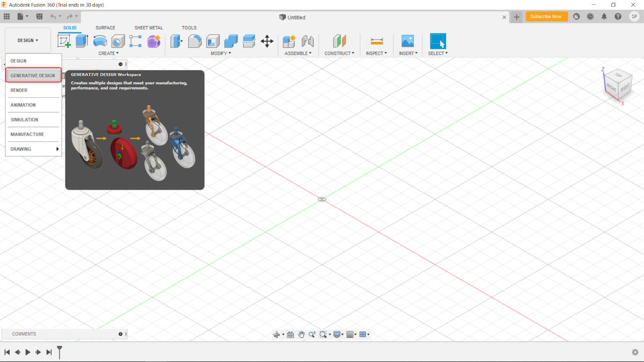This screenshot has height=362, width=644.
Task: Open the ASSEMBLE dropdown menu
Action: [298, 53]
